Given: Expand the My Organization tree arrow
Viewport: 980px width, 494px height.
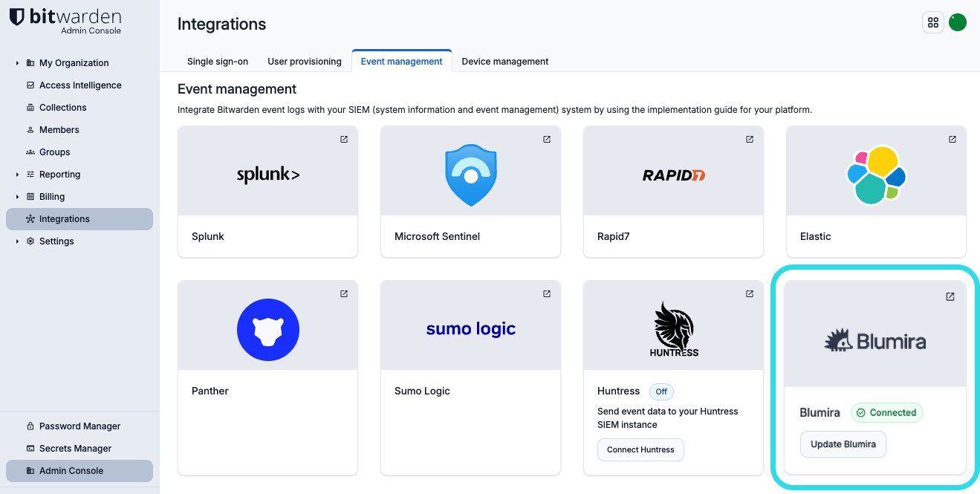Looking at the screenshot, I should (17, 63).
